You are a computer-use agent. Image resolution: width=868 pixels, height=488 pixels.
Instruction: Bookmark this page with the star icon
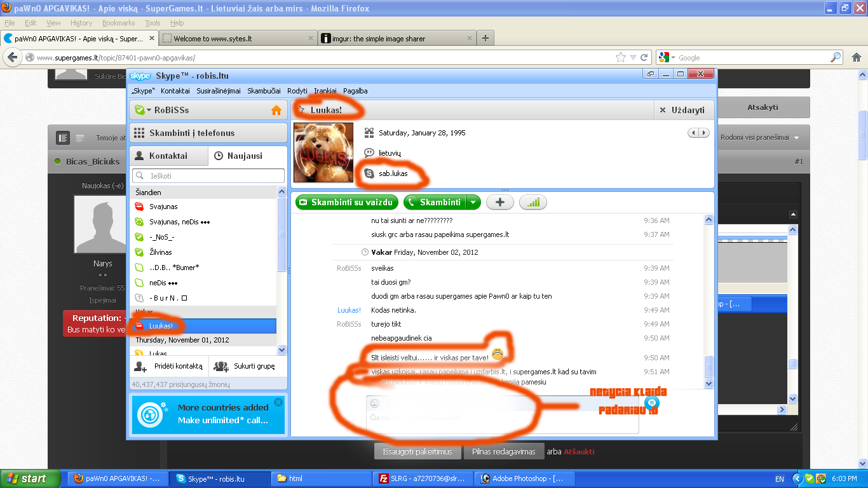(x=621, y=57)
